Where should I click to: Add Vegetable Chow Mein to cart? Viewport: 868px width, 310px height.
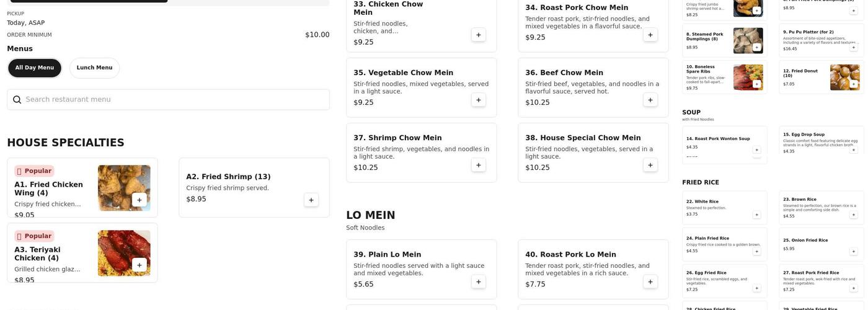[478, 100]
